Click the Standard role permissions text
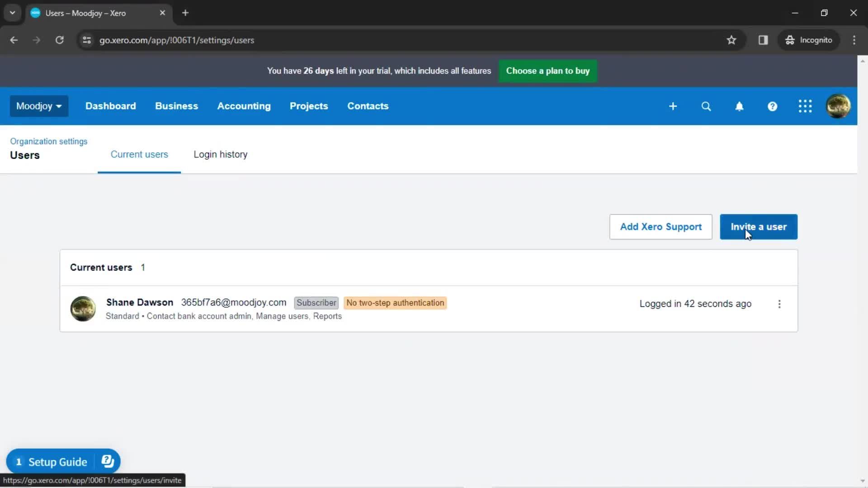Image resolution: width=868 pixels, height=488 pixels. (x=224, y=316)
